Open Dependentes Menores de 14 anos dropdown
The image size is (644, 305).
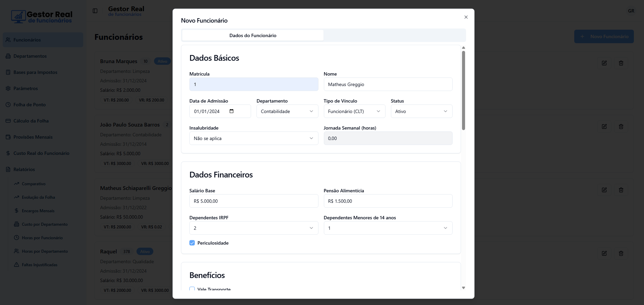[388, 228]
